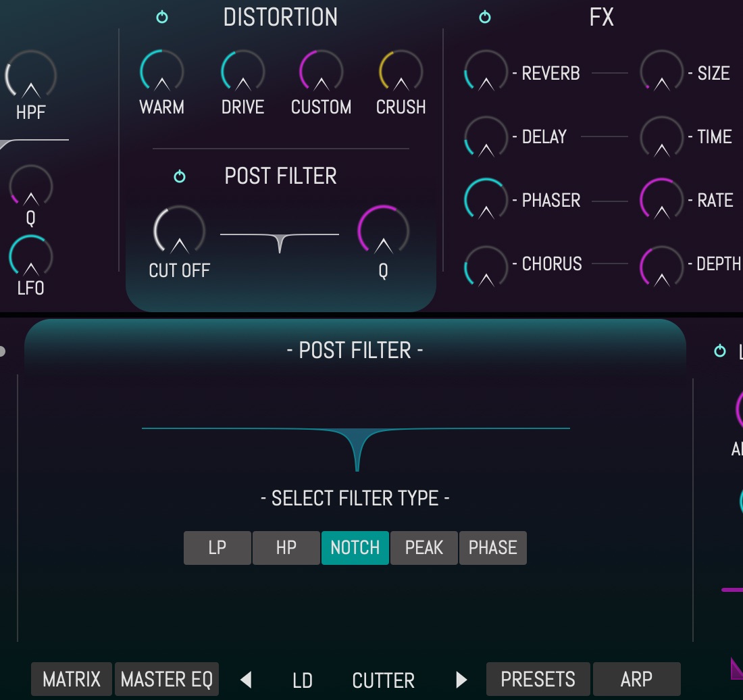Viewport: 743px width, 700px height.
Task: Choose the PHASE filter type
Action: click(x=492, y=547)
